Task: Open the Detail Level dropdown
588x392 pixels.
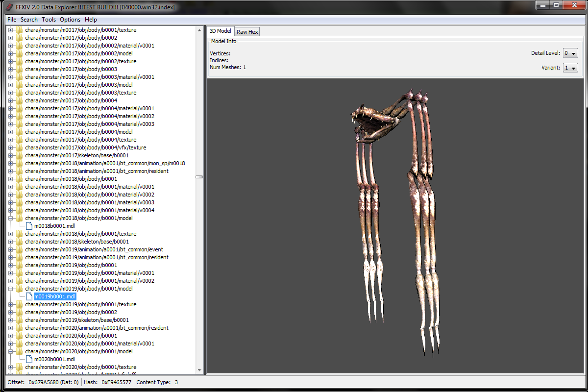Action: [x=570, y=53]
